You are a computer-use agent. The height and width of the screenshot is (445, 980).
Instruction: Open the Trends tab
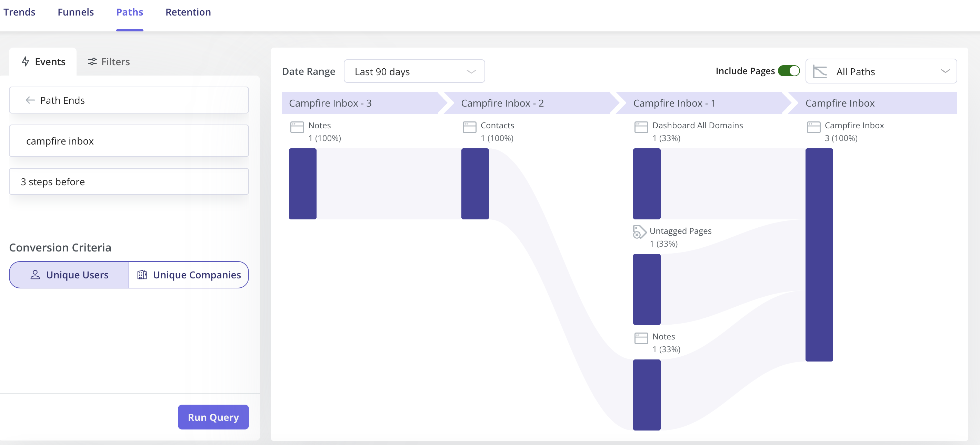click(x=19, y=12)
